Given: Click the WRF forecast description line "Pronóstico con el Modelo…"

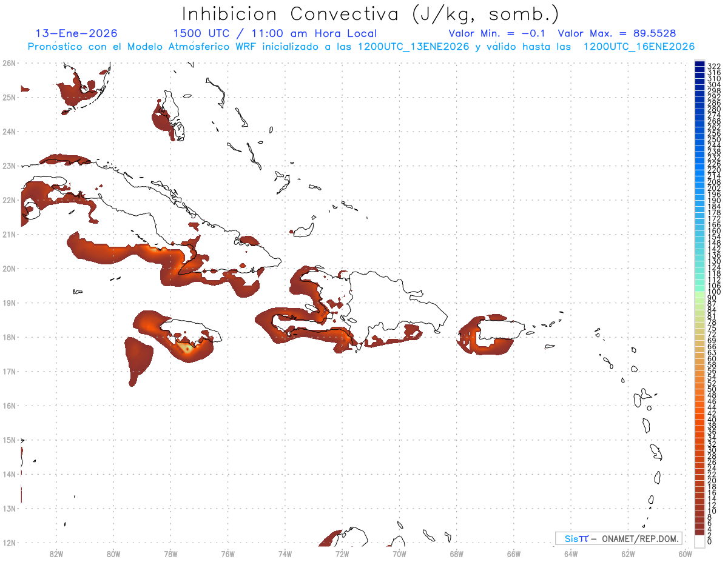Looking at the screenshot, I should pyautogui.click(x=361, y=47).
